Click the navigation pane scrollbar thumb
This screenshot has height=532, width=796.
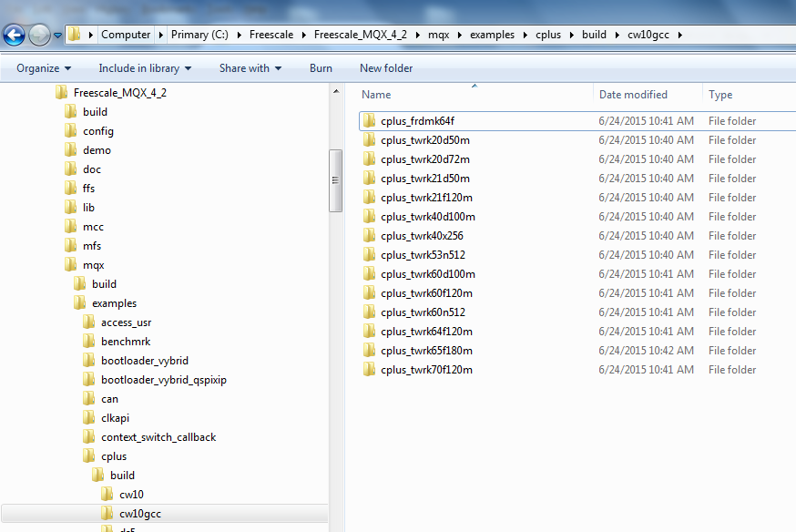(x=335, y=180)
